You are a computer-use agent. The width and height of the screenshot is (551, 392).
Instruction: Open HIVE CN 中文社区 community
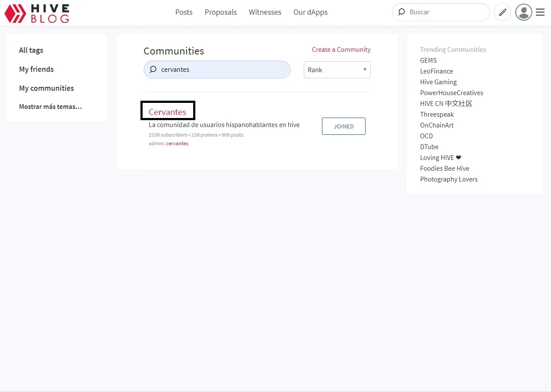pos(446,104)
